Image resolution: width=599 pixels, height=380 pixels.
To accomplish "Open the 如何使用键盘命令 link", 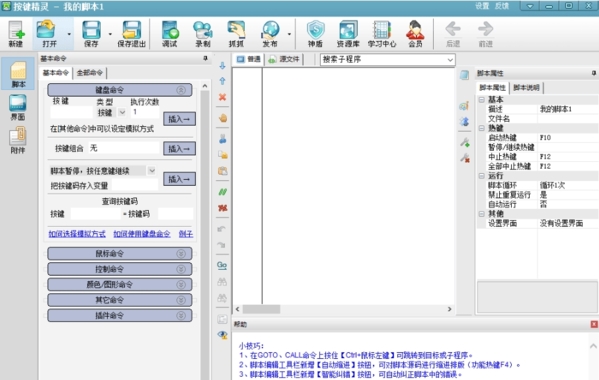I will point(142,234).
